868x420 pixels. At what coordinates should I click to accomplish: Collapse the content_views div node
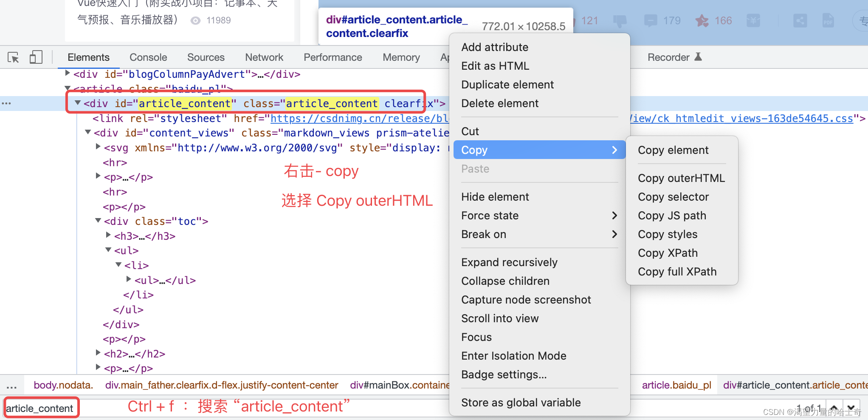point(88,132)
